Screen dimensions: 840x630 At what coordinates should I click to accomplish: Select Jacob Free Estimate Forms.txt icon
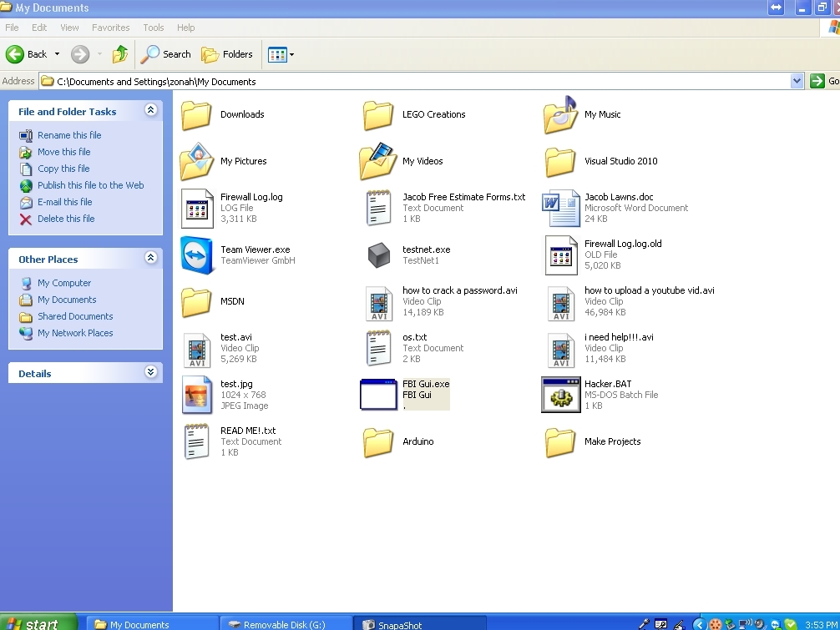378,208
